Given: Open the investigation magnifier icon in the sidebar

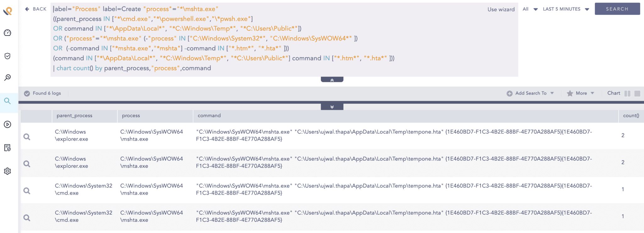Looking at the screenshot, I should 8,78.
